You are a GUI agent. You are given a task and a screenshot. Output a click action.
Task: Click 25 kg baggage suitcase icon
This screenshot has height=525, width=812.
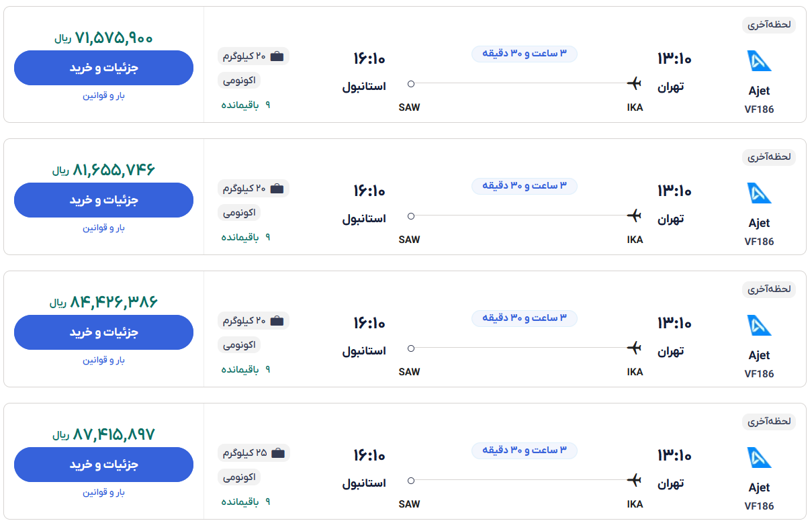(277, 452)
